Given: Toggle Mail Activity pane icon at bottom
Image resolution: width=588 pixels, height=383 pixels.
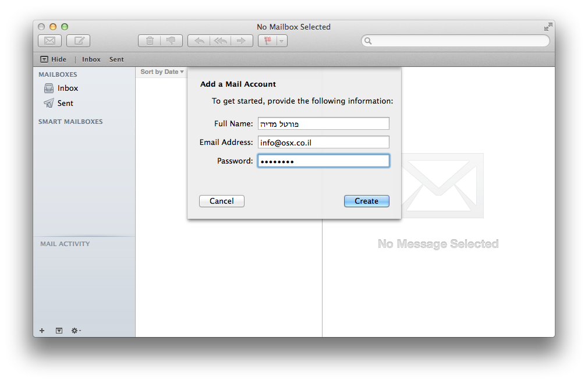Looking at the screenshot, I should pyautogui.click(x=59, y=331).
